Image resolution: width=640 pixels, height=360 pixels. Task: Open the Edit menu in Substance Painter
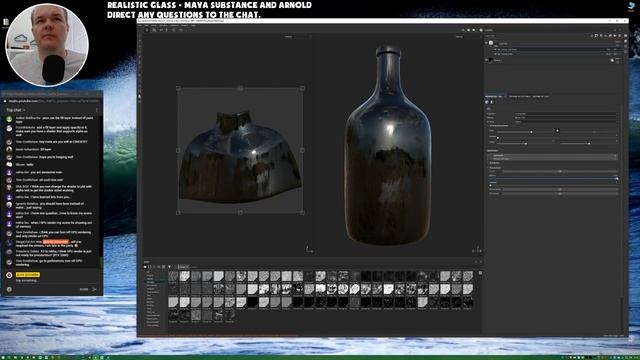(x=147, y=25)
